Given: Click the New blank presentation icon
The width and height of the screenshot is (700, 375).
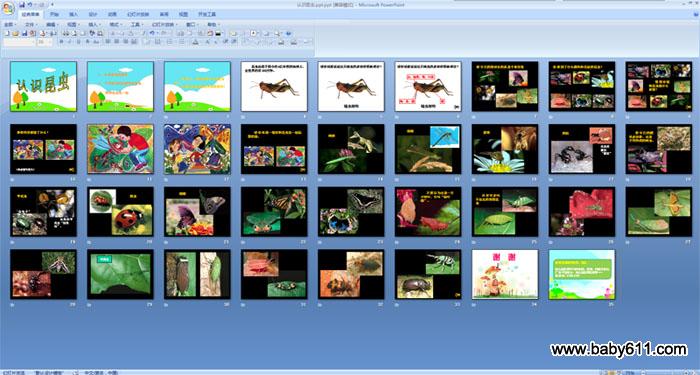Looking at the screenshot, I should (7, 33).
